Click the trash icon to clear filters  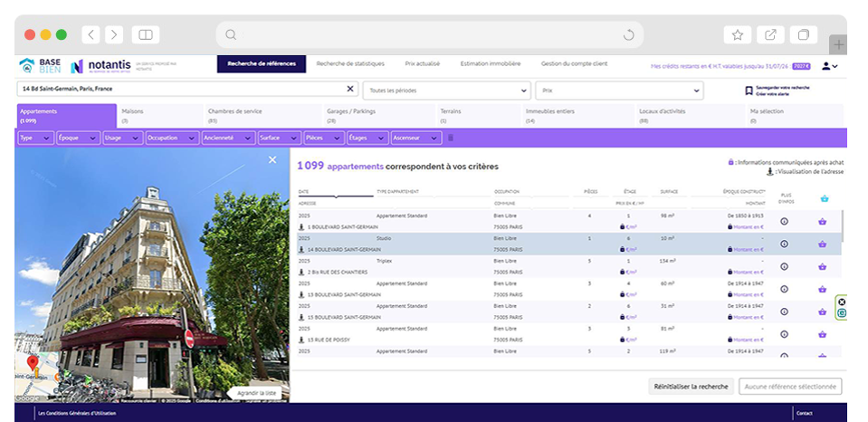coord(452,138)
